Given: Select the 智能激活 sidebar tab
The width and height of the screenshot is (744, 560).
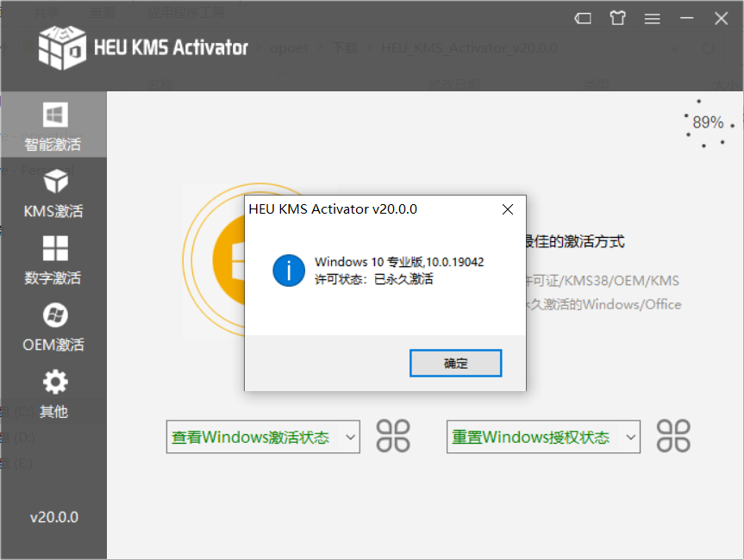Looking at the screenshot, I should tap(53, 124).
